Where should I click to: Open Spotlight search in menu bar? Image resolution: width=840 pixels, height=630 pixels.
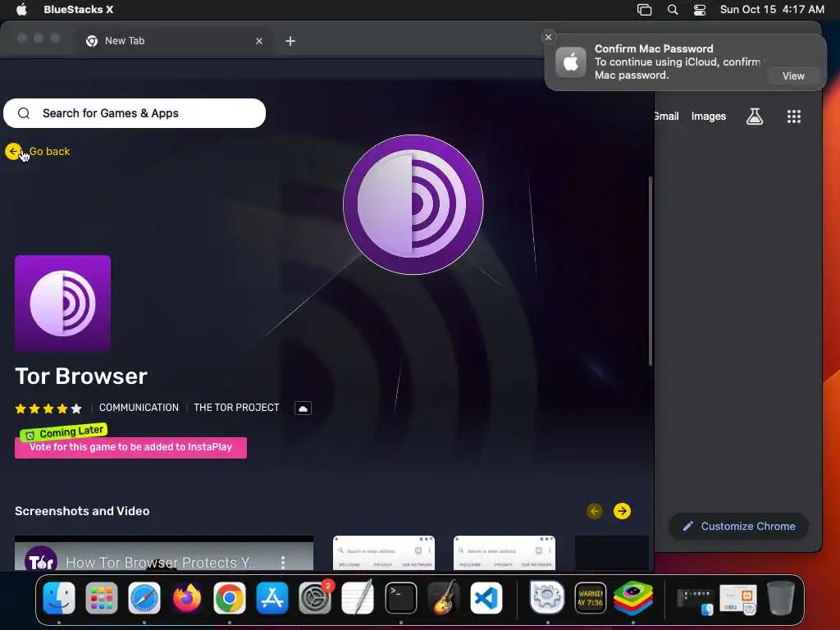coord(673,10)
